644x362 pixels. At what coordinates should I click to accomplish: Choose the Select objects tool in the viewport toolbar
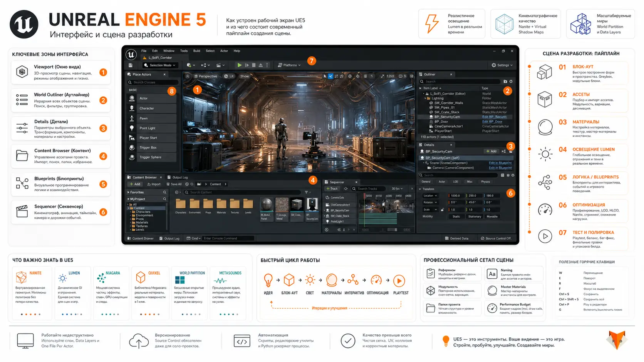click(325, 76)
